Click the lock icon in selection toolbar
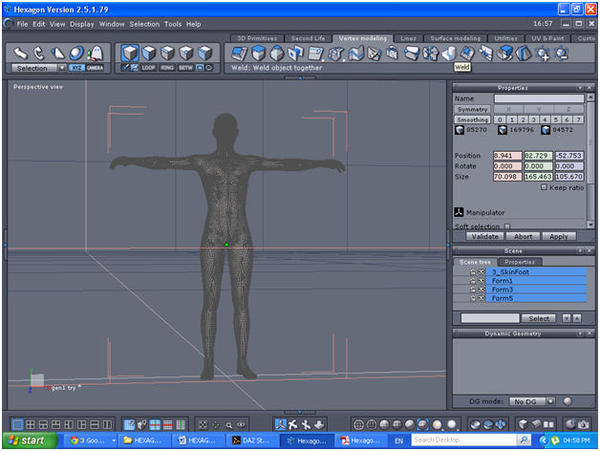Image resolution: width=600 pixels, height=451 pixels. [95, 53]
